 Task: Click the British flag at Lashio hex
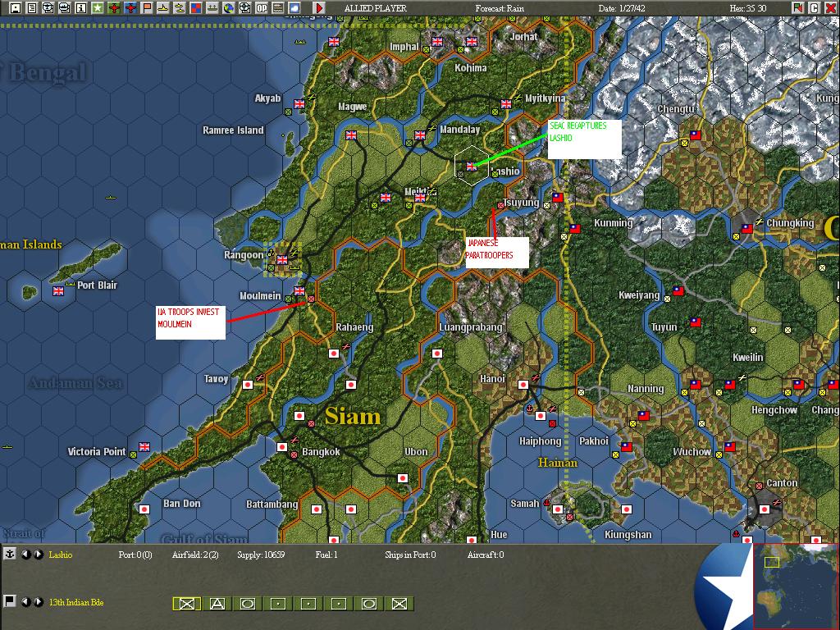tap(472, 167)
